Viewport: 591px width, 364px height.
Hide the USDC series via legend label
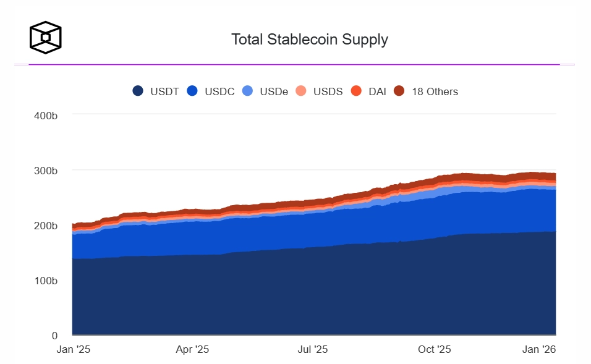(x=219, y=91)
